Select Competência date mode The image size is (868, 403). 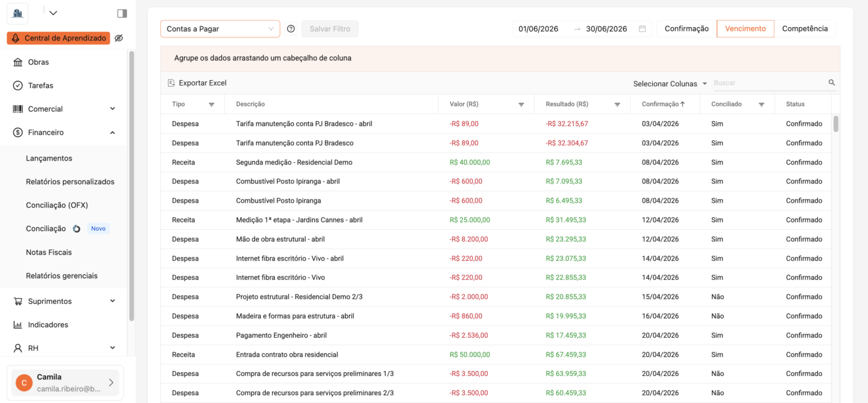coord(805,29)
